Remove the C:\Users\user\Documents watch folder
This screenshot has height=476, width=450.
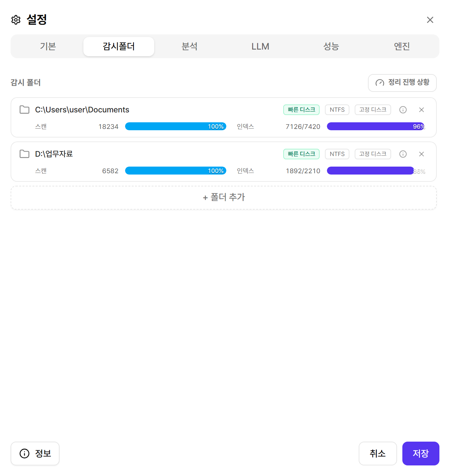(x=422, y=110)
